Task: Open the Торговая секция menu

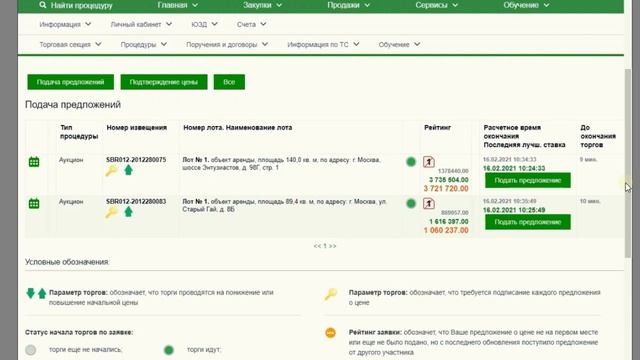Action: pos(70,44)
